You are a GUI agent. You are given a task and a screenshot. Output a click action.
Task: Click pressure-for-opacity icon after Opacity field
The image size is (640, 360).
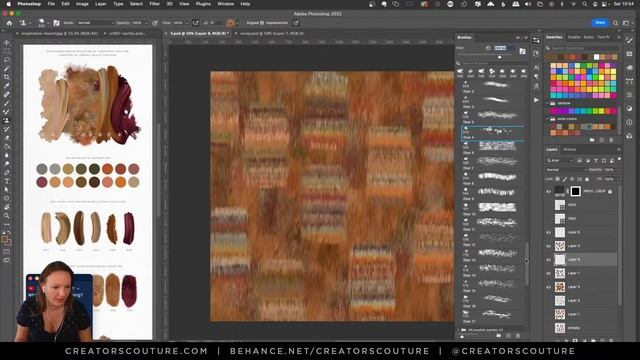coord(155,23)
